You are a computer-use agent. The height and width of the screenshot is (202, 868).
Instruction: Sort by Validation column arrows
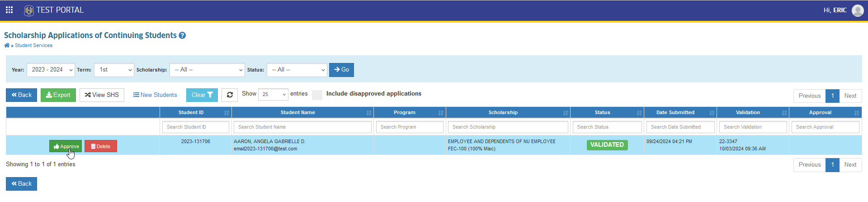point(784,113)
